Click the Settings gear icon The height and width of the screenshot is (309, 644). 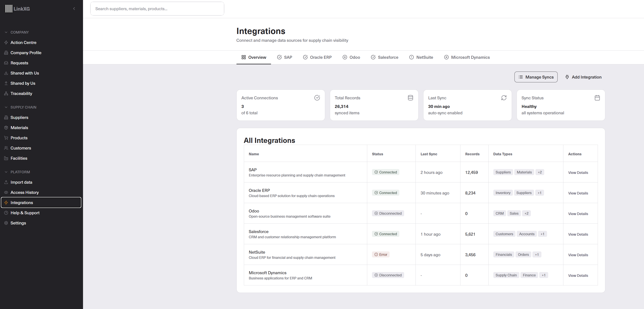[x=6, y=223]
